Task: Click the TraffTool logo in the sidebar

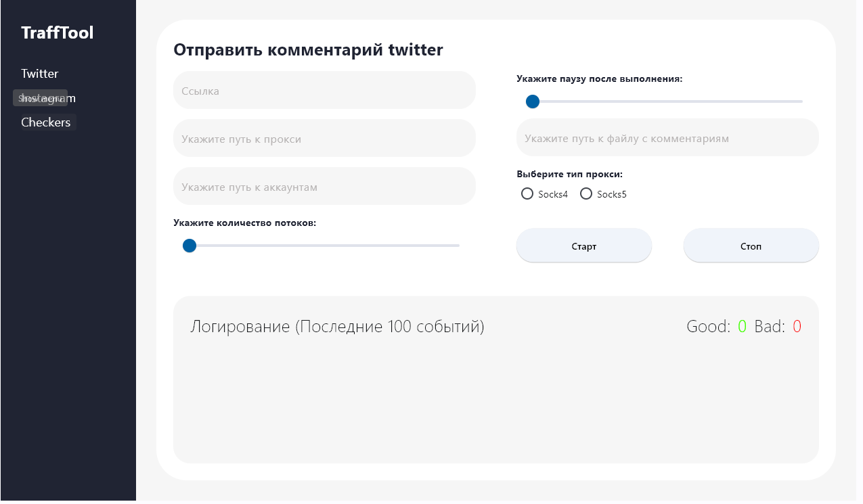Action: tap(58, 32)
